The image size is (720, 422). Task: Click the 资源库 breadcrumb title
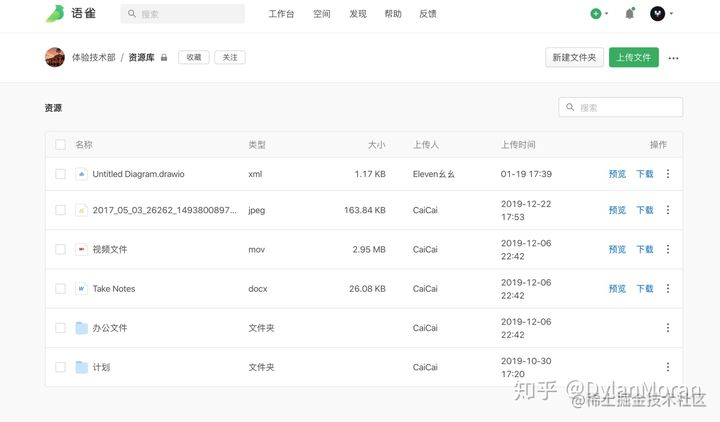141,57
